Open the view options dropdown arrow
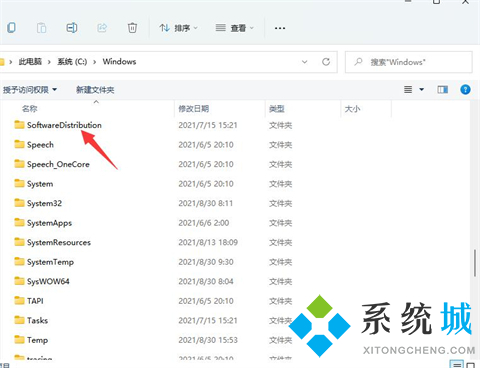The height and width of the screenshot is (368, 480). (x=422, y=90)
